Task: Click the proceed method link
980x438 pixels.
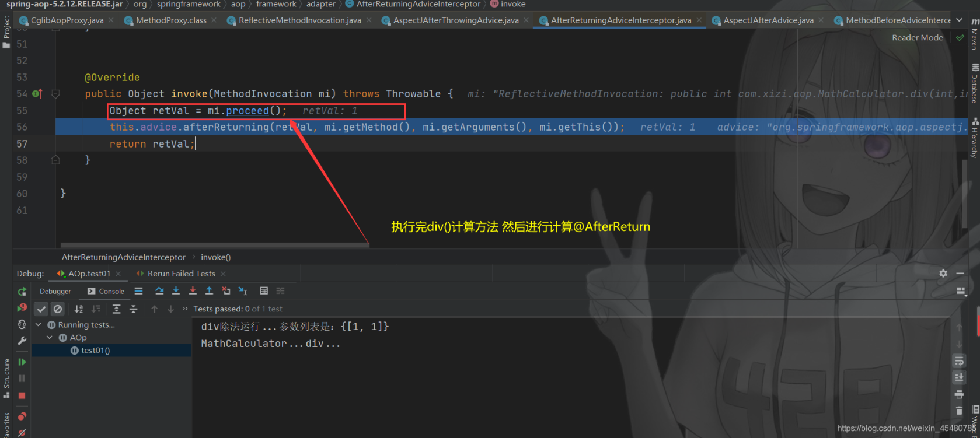Action: click(247, 111)
